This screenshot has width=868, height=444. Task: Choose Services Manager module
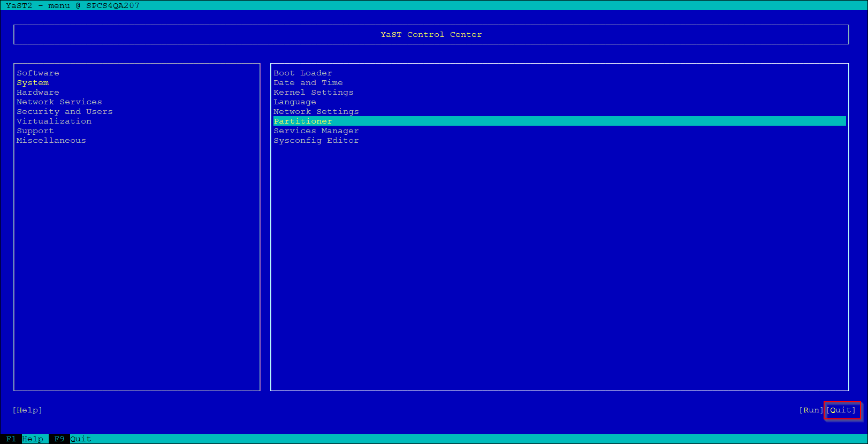(316, 131)
